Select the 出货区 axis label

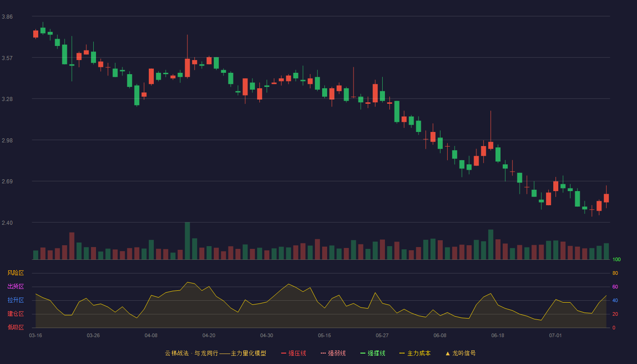[16, 287]
